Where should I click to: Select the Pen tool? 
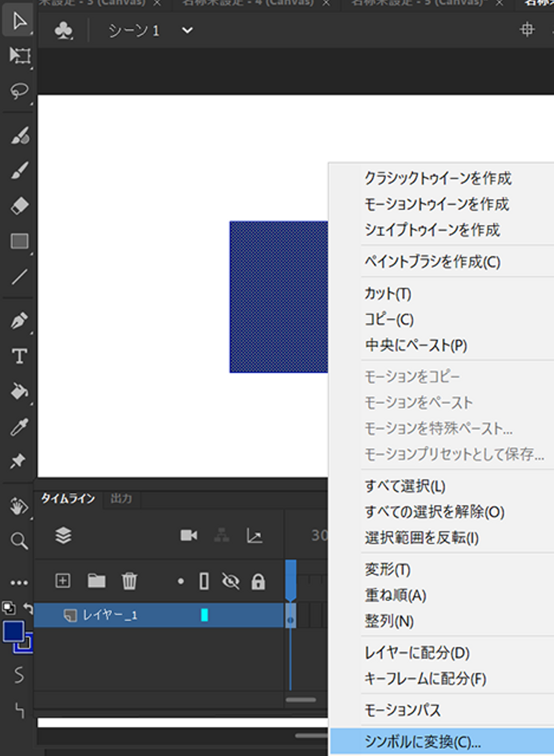coord(19,320)
